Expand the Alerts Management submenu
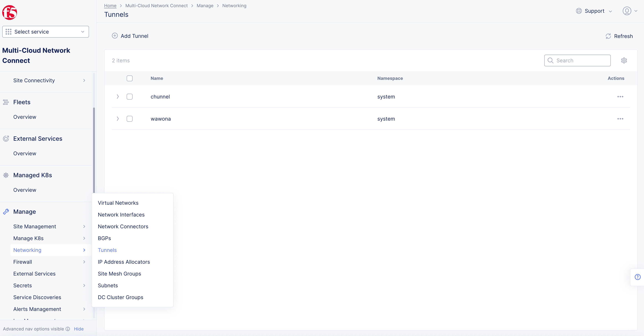The width and height of the screenshot is (644, 336). (84, 309)
